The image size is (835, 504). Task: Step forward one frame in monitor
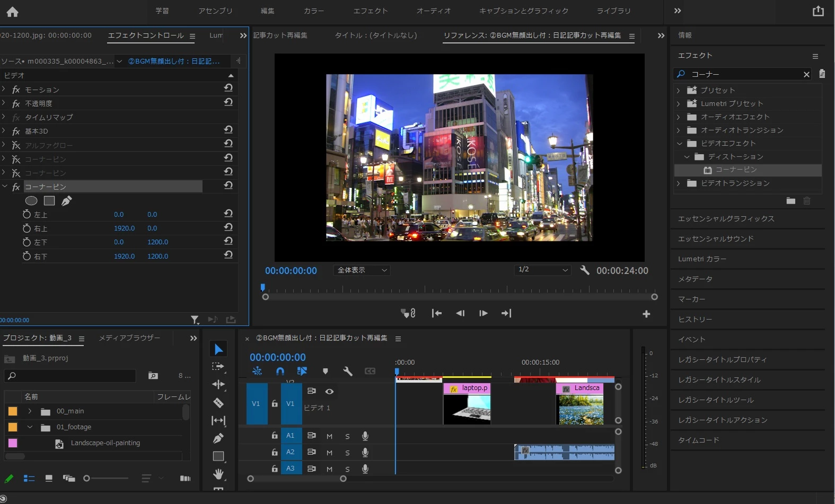click(483, 313)
